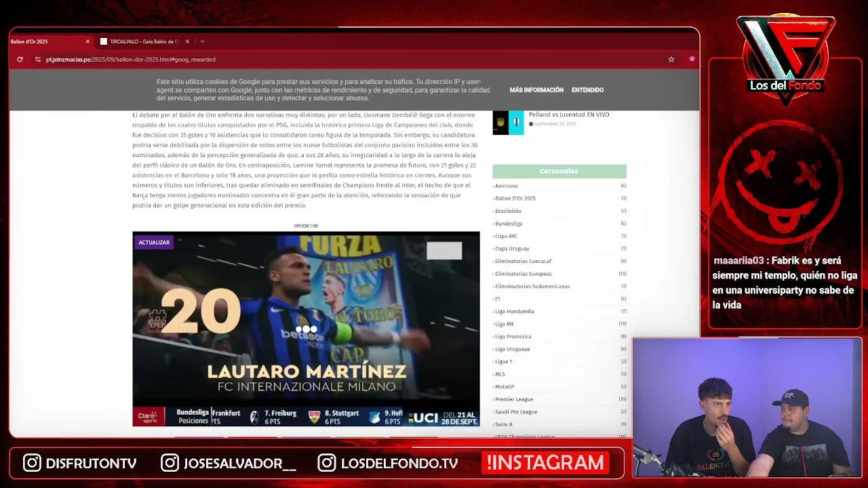The height and width of the screenshot is (488, 868).
Task: Close the Ballon d'Or 2025 tab
Action: [87, 41]
